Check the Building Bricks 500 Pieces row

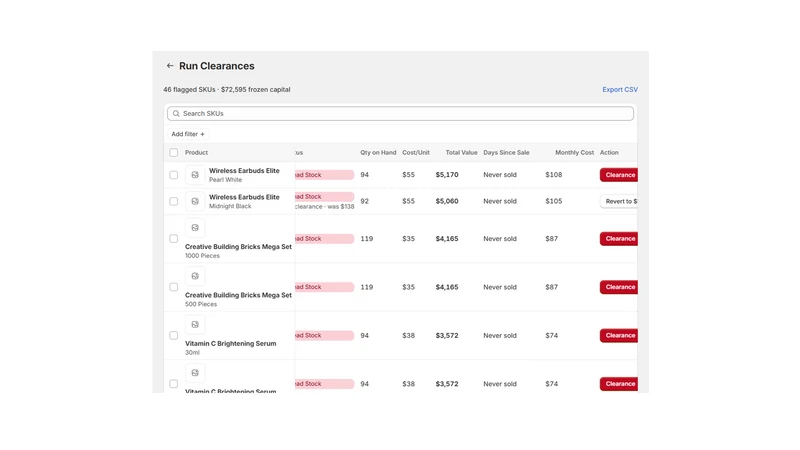click(x=173, y=287)
